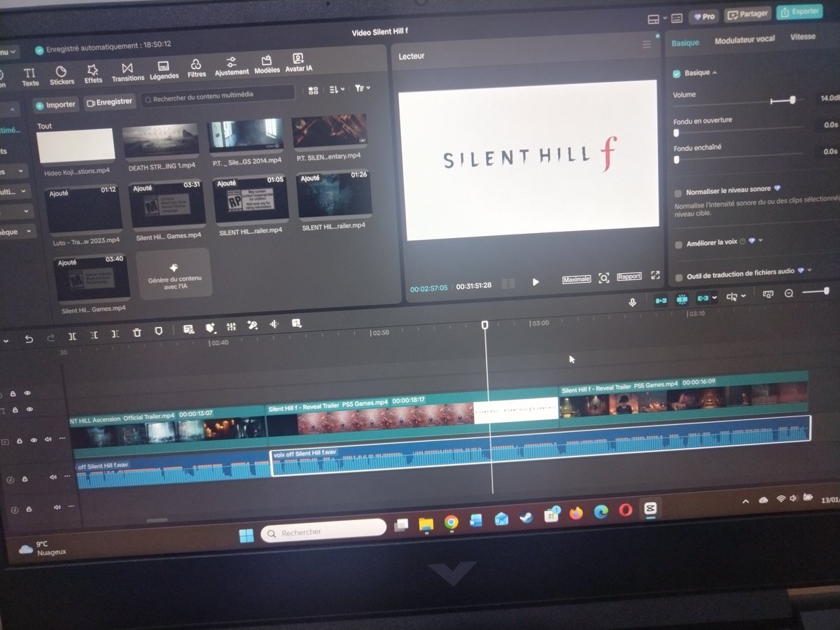The width and height of the screenshot is (840, 630).
Task: Click the Rapport button in player
Action: point(629,276)
